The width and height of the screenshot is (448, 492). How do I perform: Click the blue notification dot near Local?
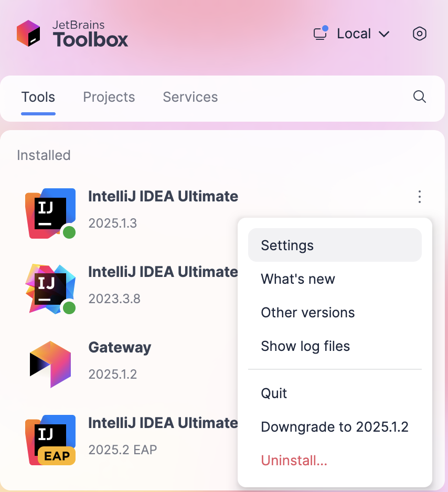326,27
